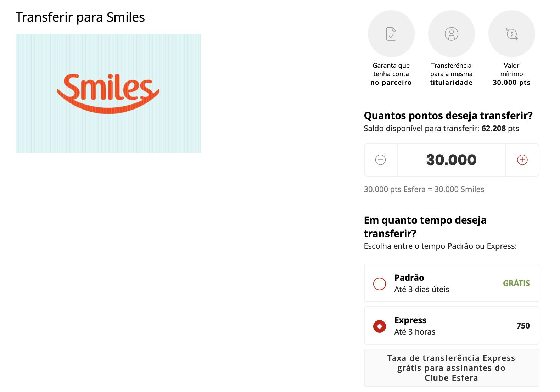
Task: Click the user profile circle icon
Action: [452, 34]
